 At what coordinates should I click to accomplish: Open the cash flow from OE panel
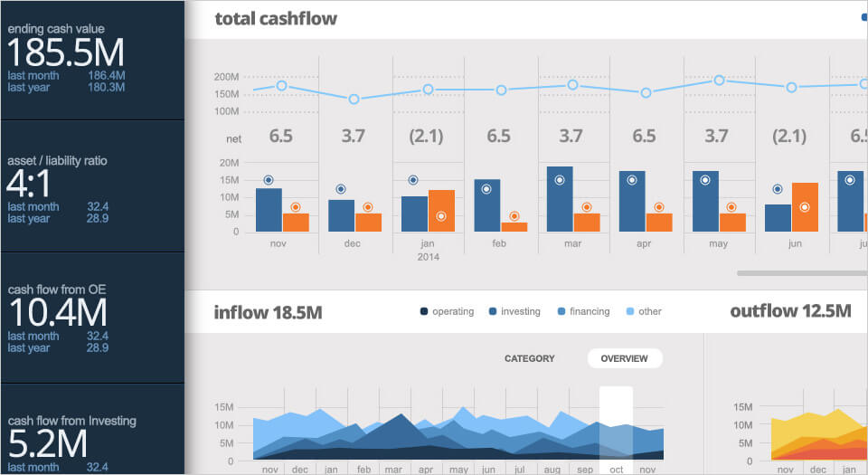[x=90, y=317]
